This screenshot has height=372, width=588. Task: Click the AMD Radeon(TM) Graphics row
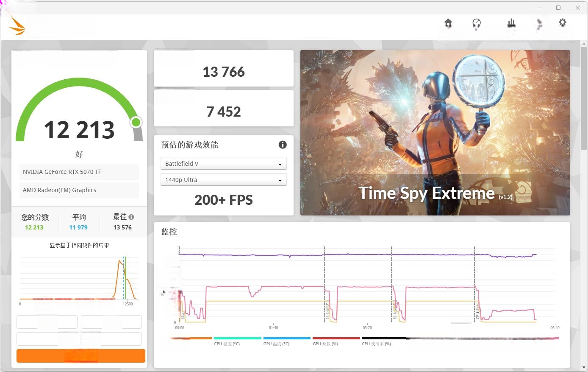pos(79,190)
